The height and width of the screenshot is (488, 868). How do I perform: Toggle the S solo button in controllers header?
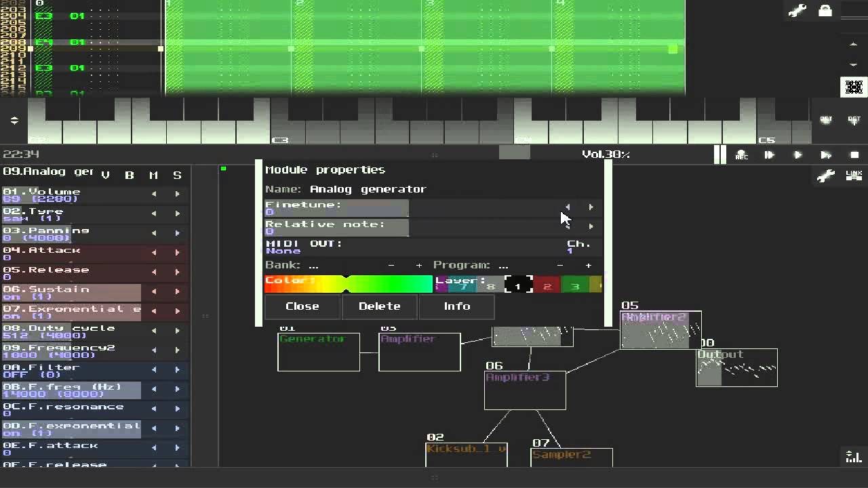tap(177, 175)
